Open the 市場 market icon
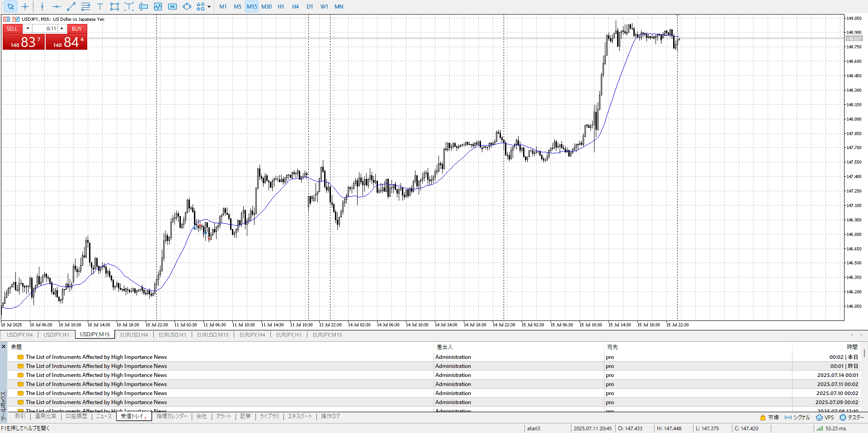The image size is (868, 433). [769, 417]
